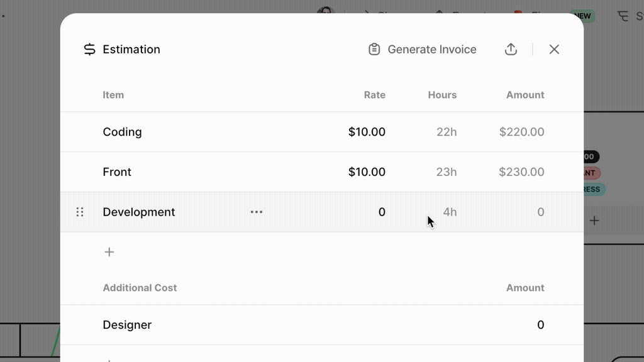Screen dimensions: 644x362
Task: Click the Estimation dollar icon
Action: click(89, 49)
